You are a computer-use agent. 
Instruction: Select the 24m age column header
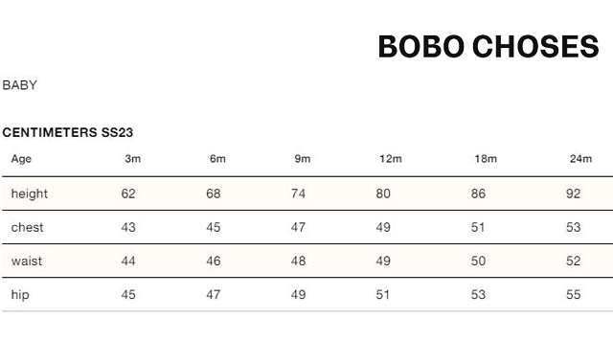(x=580, y=159)
